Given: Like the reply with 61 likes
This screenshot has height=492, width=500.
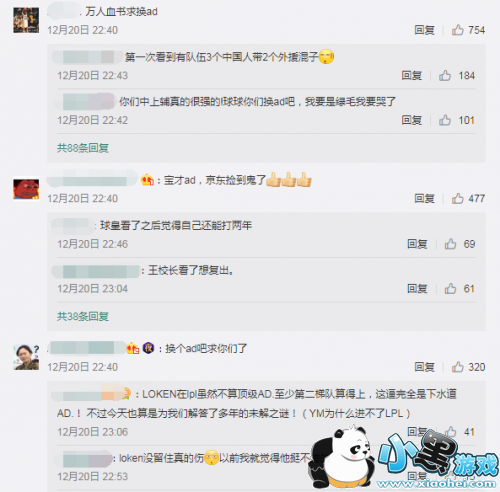Looking at the screenshot, I should pyautogui.click(x=450, y=288).
